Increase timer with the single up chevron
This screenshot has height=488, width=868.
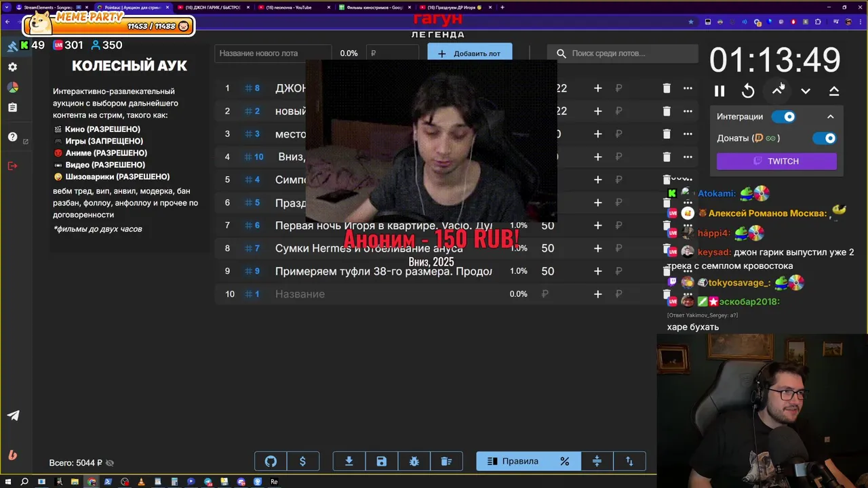pyautogui.click(x=778, y=91)
